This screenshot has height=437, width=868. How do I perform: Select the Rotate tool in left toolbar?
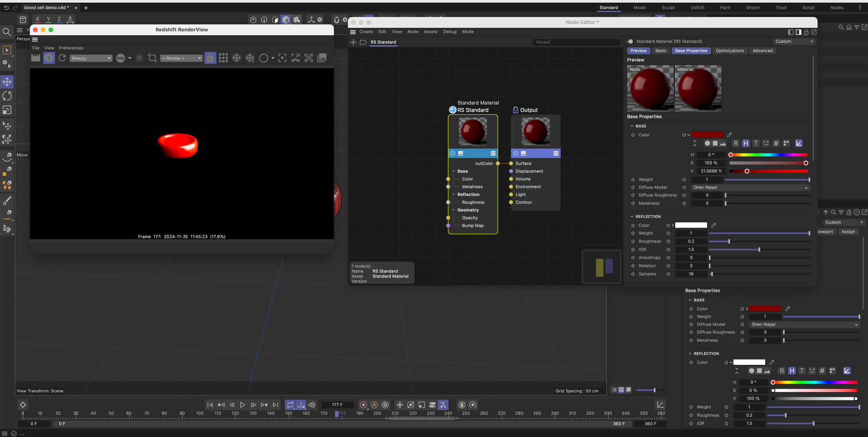coord(7,96)
